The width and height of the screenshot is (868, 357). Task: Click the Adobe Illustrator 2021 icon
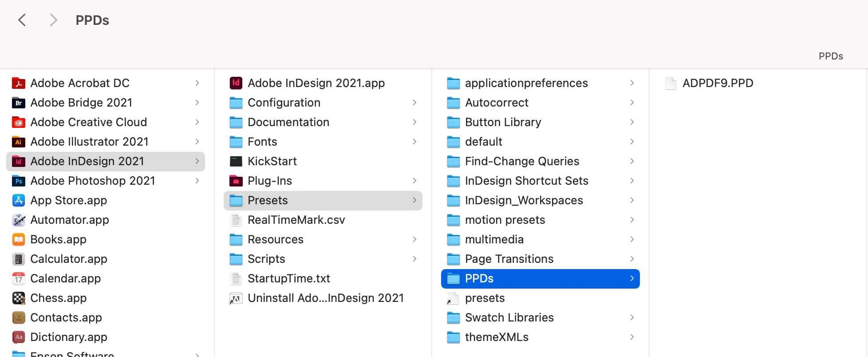(18, 142)
